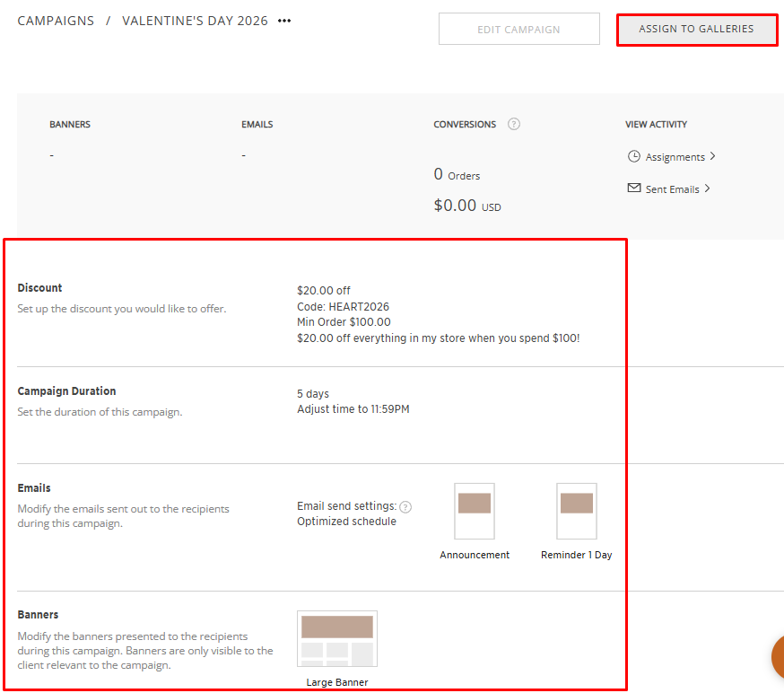Select the Large Banner preview thumbnail
The height and width of the screenshot is (693, 784).
[337, 639]
